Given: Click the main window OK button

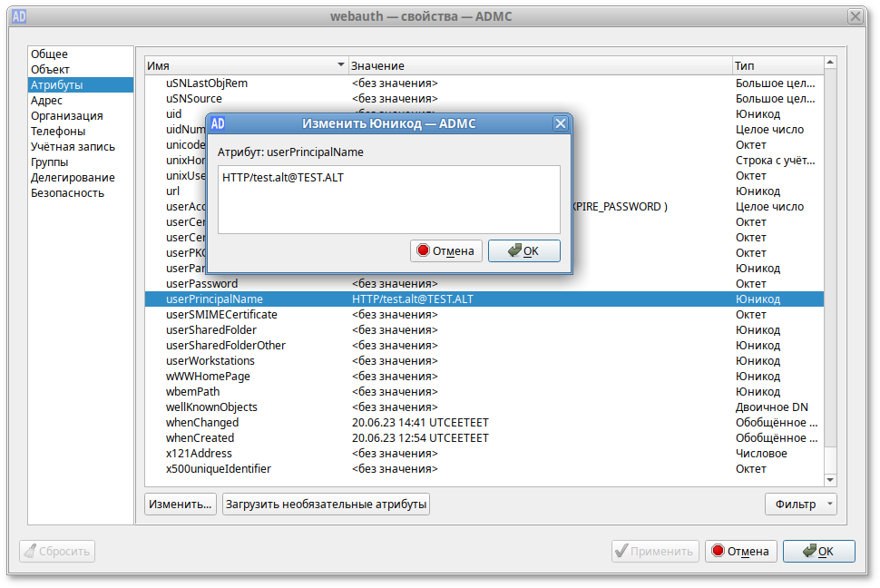Looking at the screenshot, I should 818,551.
